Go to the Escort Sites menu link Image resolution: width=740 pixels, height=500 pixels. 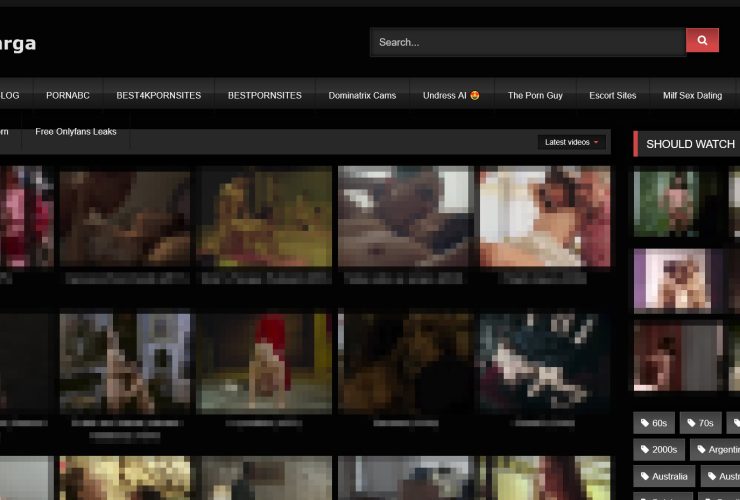click(x=612, y=96)
